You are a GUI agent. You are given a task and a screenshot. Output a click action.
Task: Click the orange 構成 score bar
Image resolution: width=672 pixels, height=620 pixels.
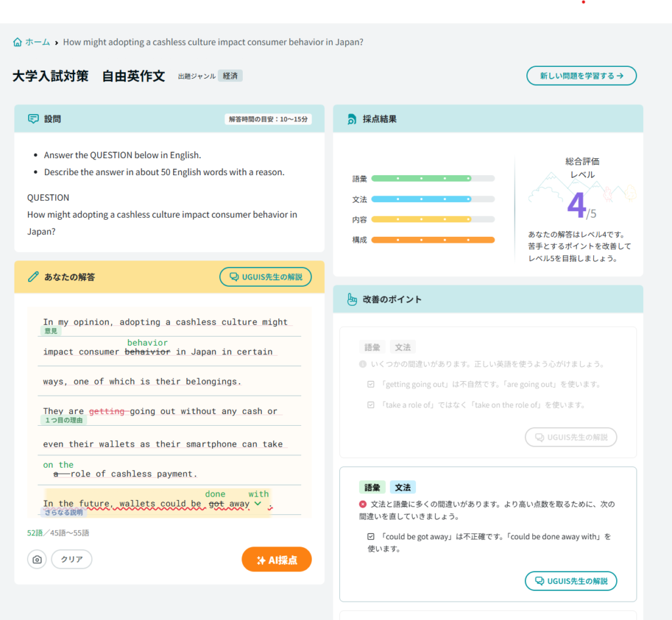click(432, 240)
